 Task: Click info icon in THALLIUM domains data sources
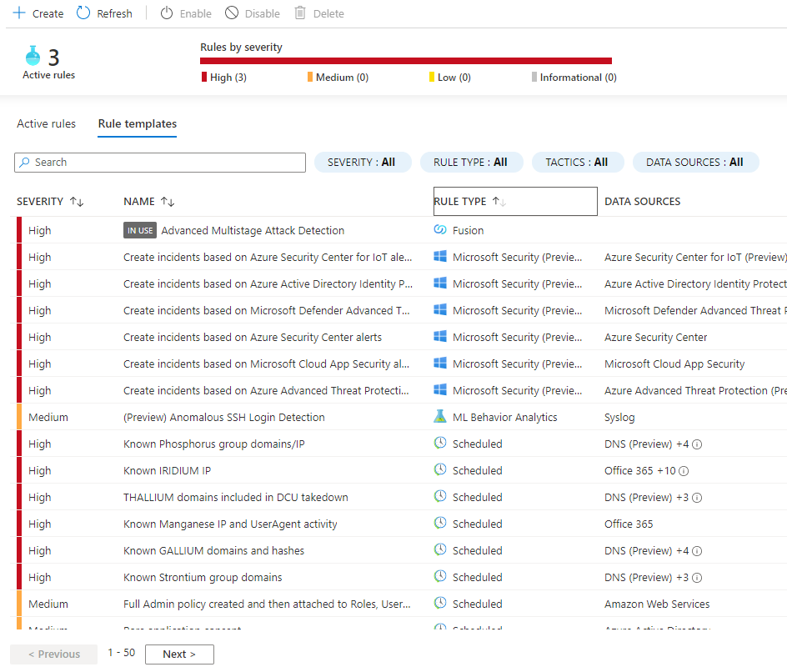click(x=697, y=498)
